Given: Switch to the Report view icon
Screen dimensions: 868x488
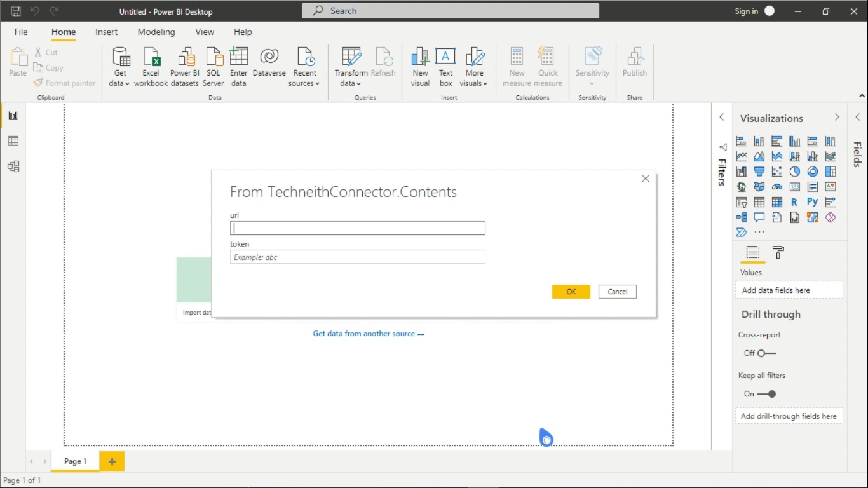Looking at the screenshot, I should 13,116.
